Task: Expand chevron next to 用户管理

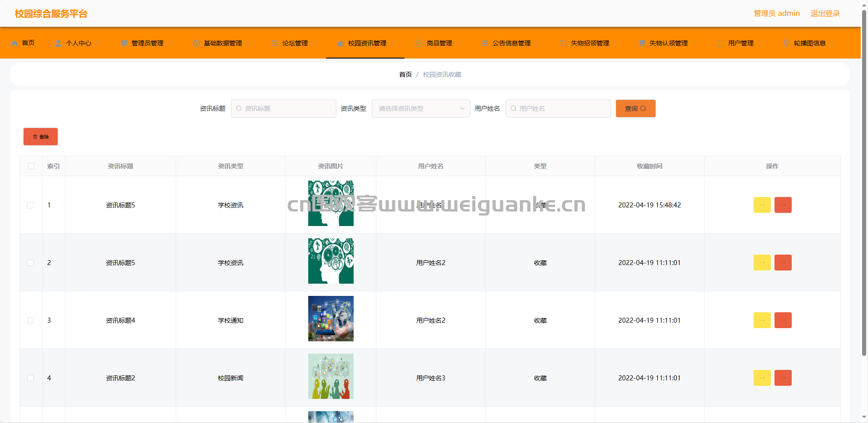Action: [x=760, y=43]
